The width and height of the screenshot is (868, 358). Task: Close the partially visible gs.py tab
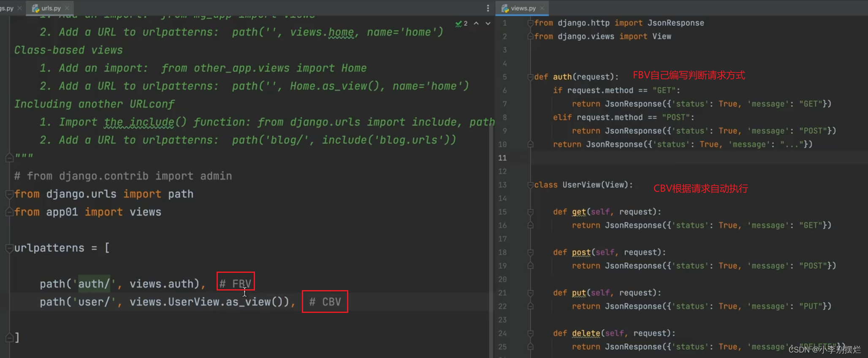[19, 8]
